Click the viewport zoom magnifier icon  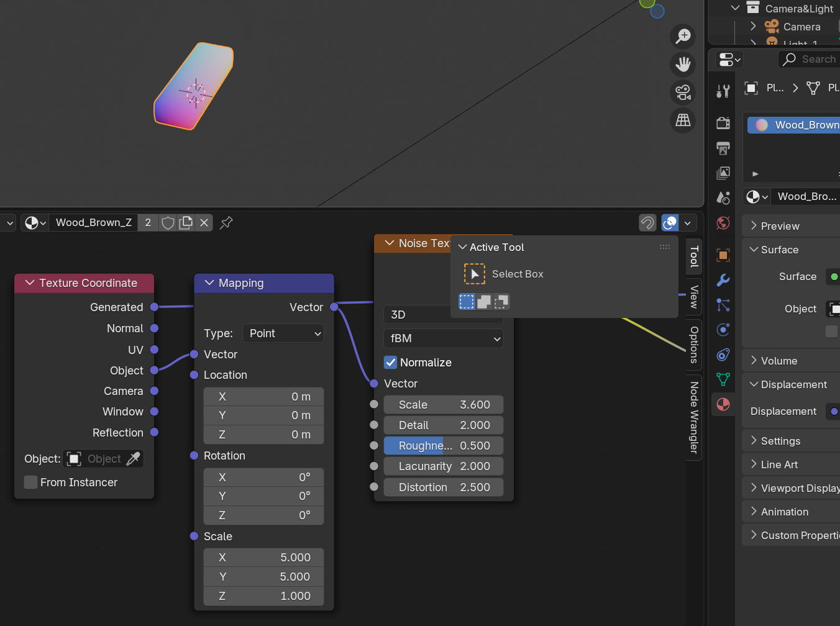683,36
